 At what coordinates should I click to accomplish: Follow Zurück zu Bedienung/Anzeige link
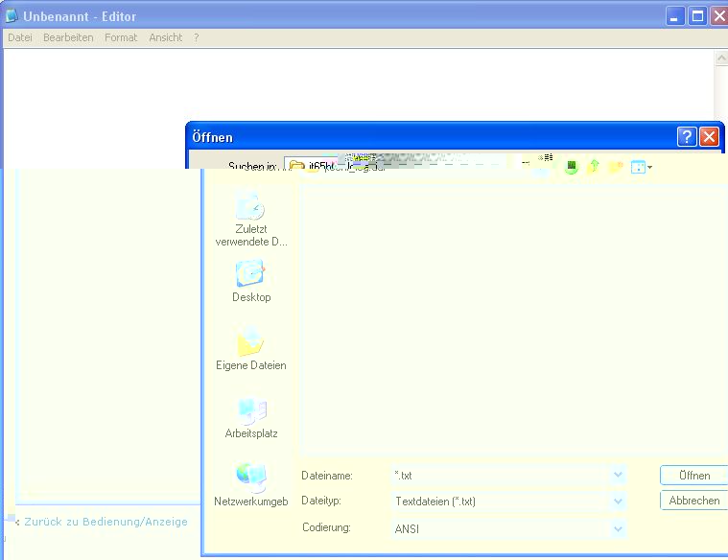click(106, 522)
